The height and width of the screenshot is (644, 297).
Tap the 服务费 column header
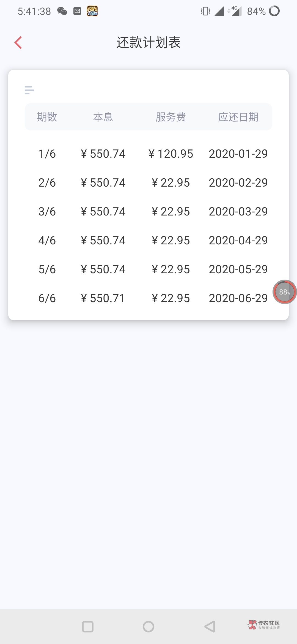[170, 117]
